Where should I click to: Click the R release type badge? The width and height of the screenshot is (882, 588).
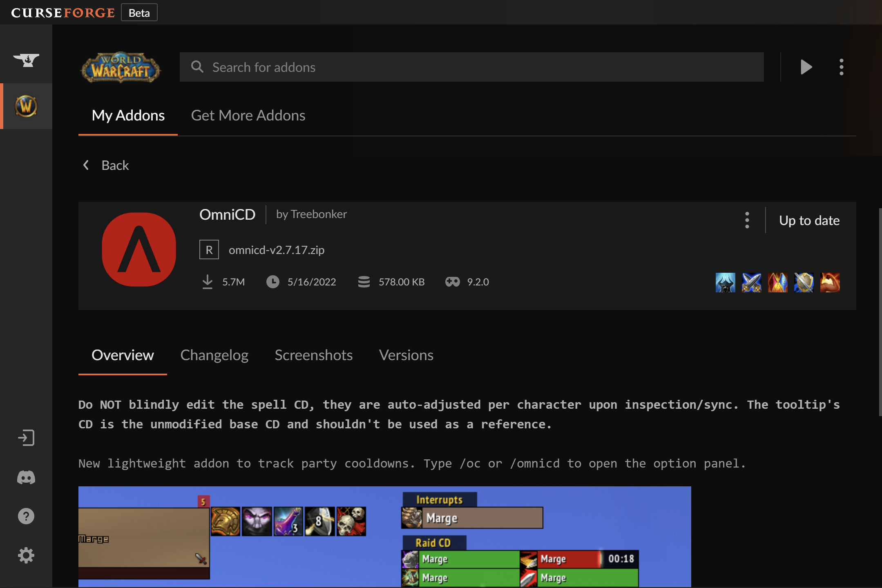tap(209, 249)
